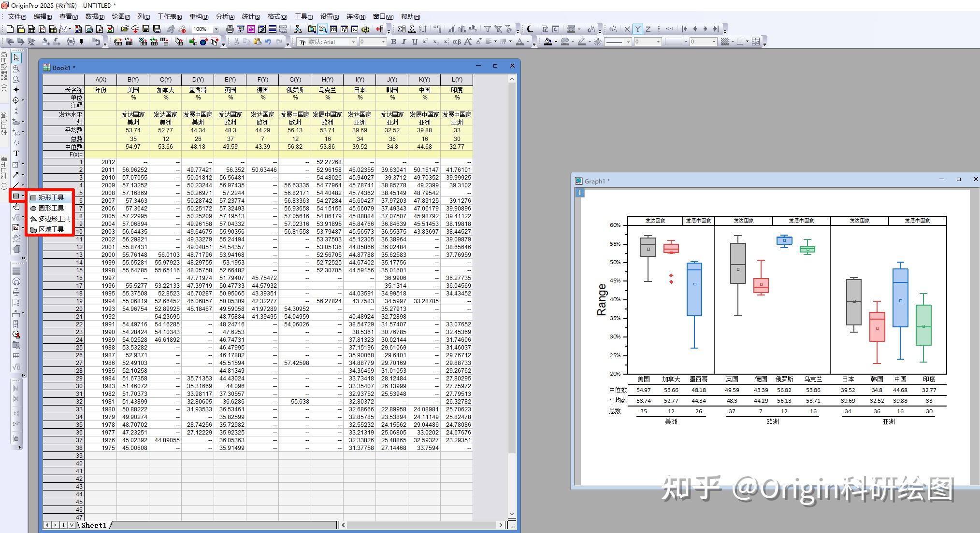Select the Pointer arrow tool
980x533 pixels.
(x=16, y=58)
